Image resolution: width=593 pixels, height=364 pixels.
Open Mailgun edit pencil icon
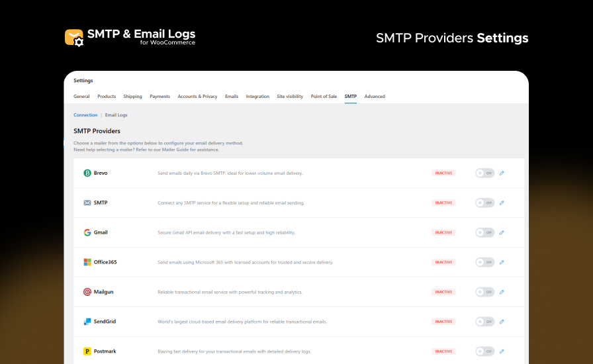pyautogui.click(x=502, y=292)
